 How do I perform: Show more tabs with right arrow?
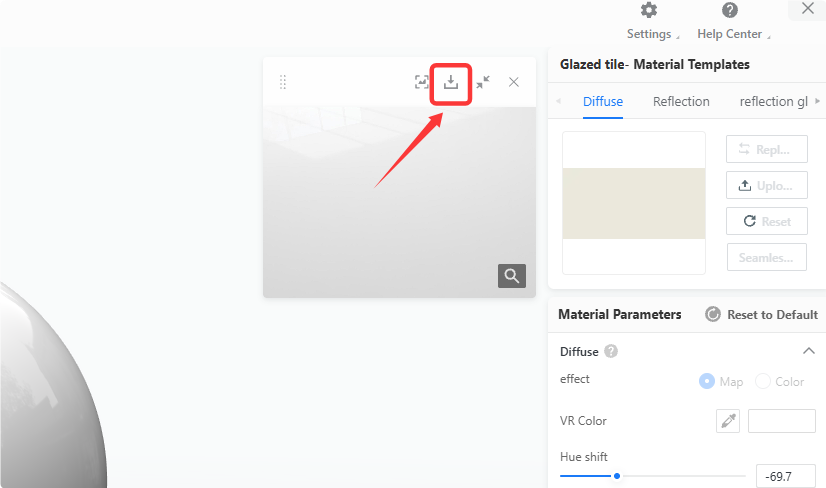pyautogui.click(x=818, y=101)
